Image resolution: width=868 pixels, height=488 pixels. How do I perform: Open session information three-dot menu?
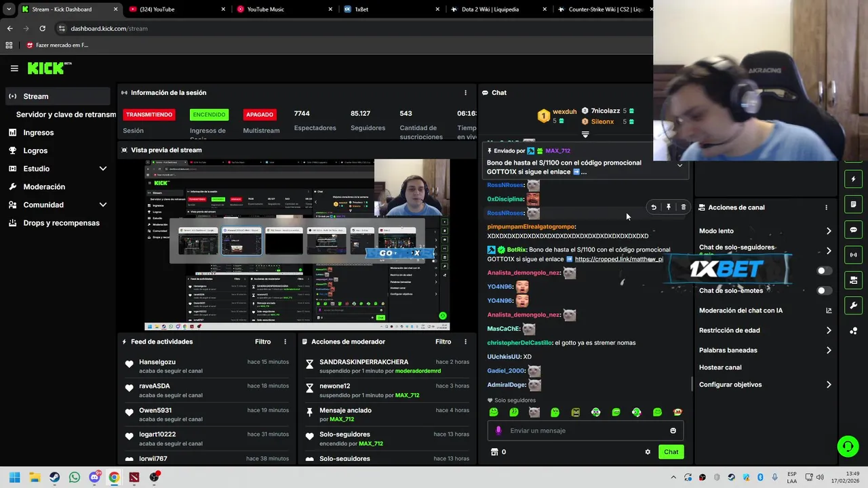(x=465, y=93)
